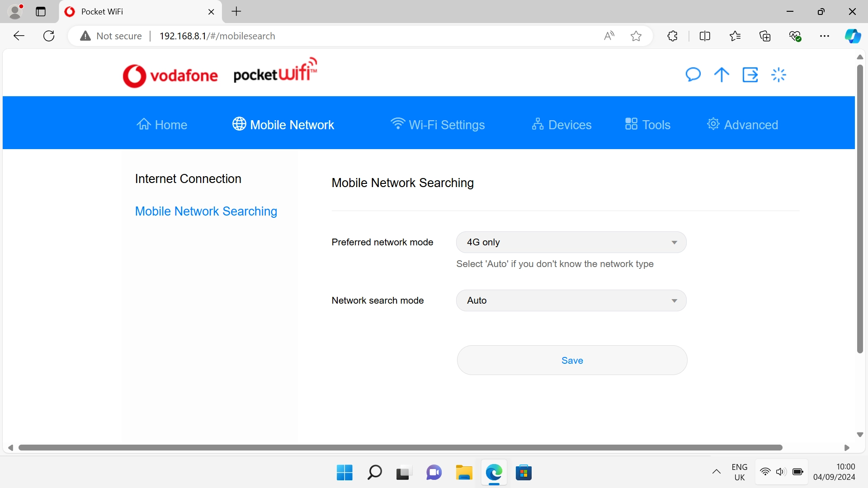Open the SMS messages speech bubble icon
The height and width of the screenshot is (488, 868).
point(693,75)
